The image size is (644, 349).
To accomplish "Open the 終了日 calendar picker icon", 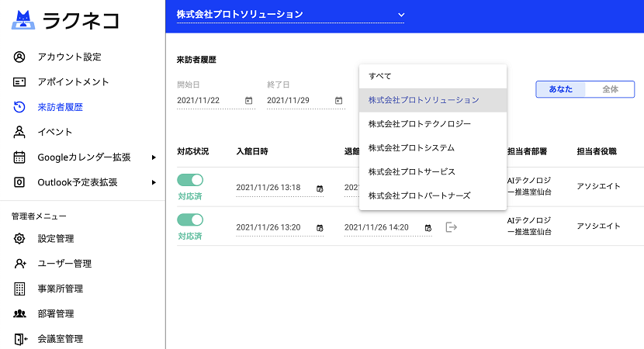I will pyautogui.click(x=338, y=101).
